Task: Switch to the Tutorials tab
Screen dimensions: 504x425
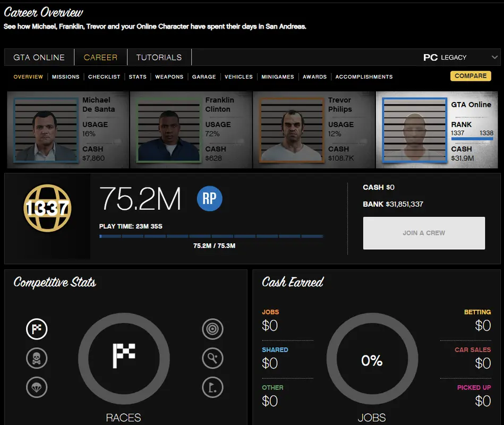Action: [159, 57]
